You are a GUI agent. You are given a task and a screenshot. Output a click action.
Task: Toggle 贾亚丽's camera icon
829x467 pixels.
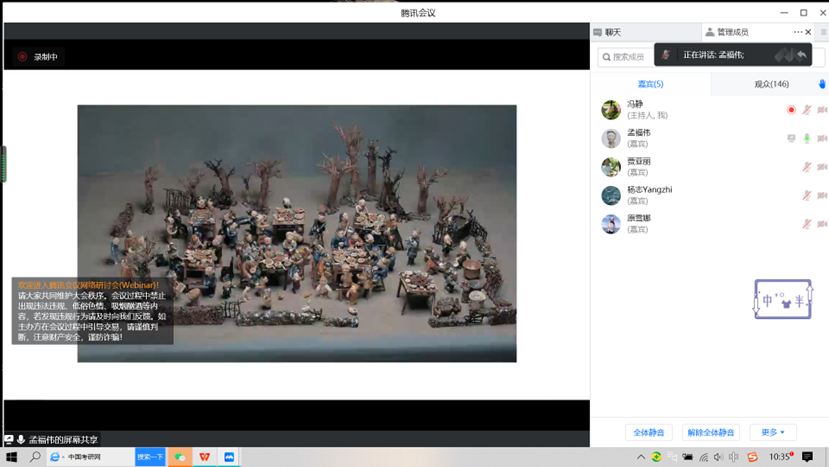pos(822,167)
